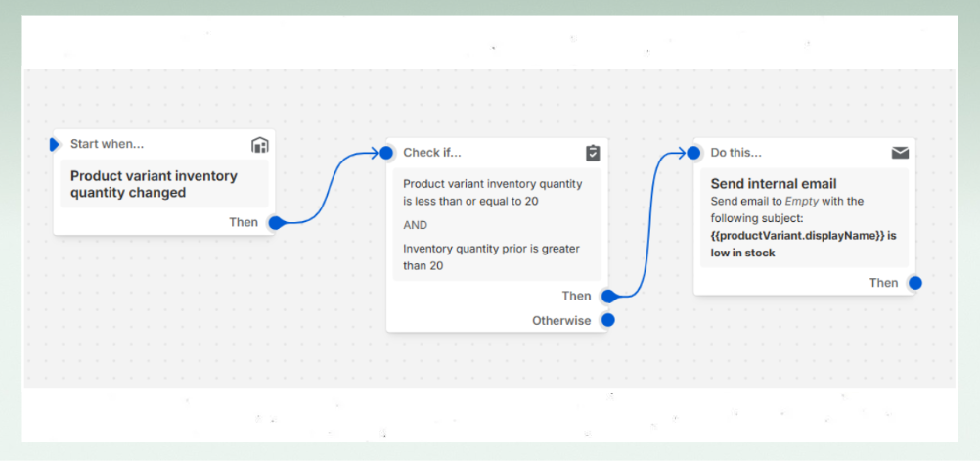Screen dimensions: 980x461
Task: Select the quantity less than or equal to 20 condition
Action: [492, 192]
